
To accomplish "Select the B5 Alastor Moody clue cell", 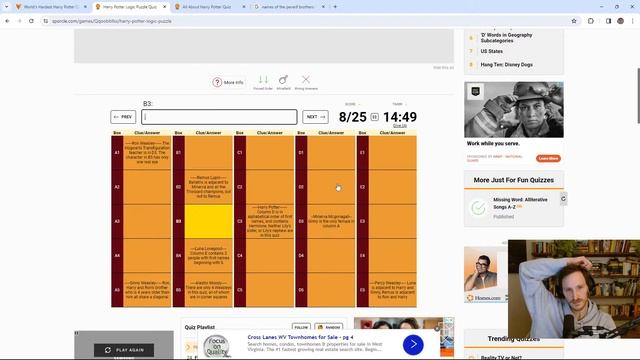I will pos(209,290).
